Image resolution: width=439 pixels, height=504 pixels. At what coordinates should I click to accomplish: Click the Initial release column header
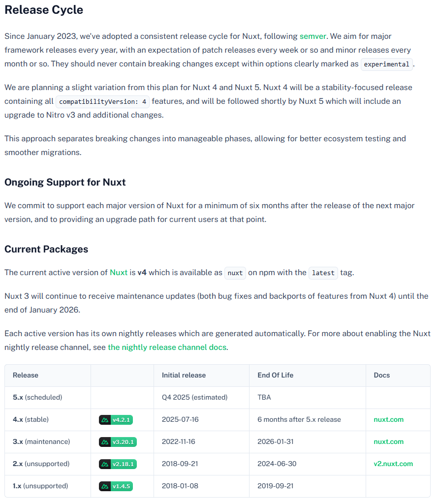[x=184, y=375]
